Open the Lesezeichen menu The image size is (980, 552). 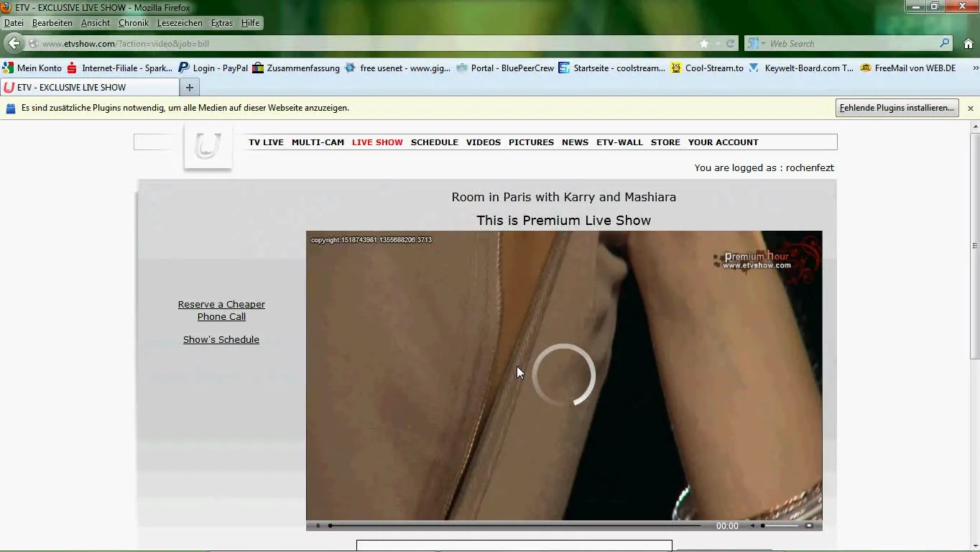point(181,23)
